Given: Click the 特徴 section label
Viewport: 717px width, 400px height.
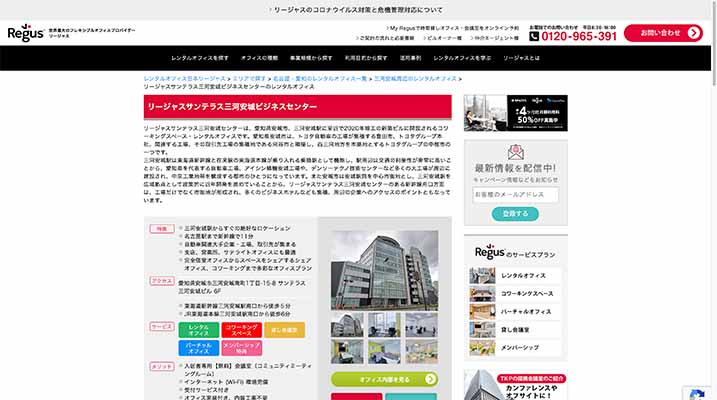Looking at the screenshot, I should (x=162, y=229).
